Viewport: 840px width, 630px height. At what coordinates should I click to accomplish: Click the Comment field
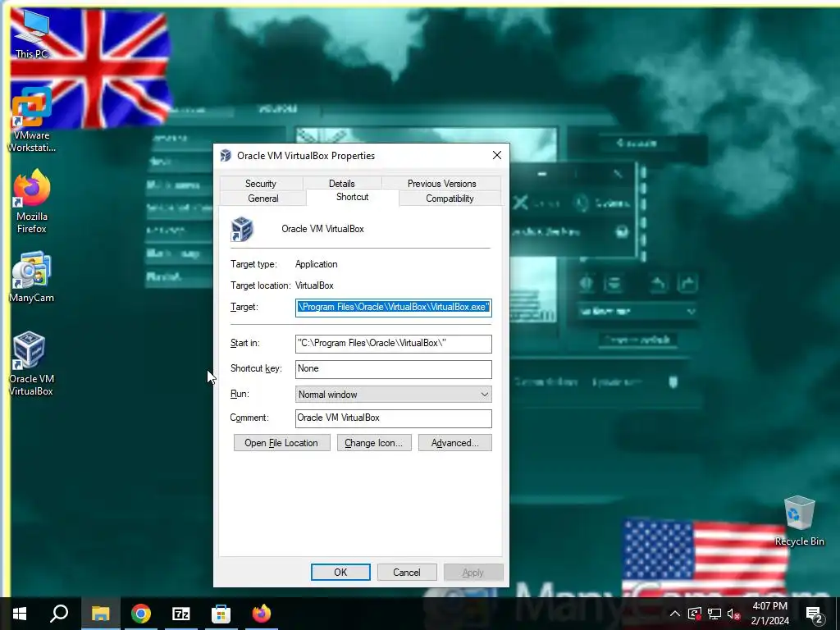(393, 418)
